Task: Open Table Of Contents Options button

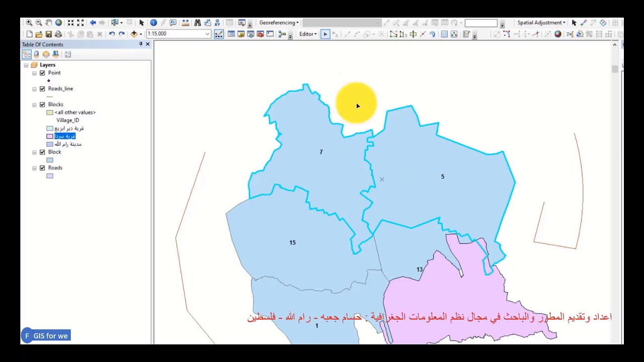Action: pos(68,54)
